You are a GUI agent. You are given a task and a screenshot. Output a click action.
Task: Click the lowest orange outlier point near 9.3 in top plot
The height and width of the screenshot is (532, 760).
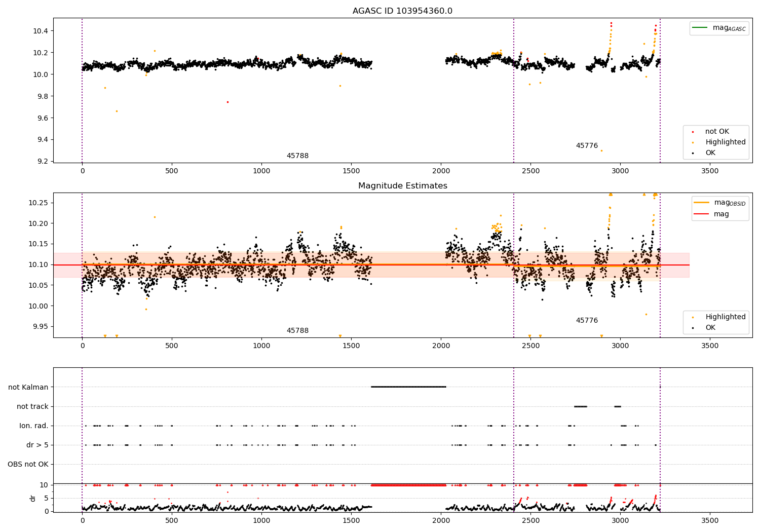601,150
